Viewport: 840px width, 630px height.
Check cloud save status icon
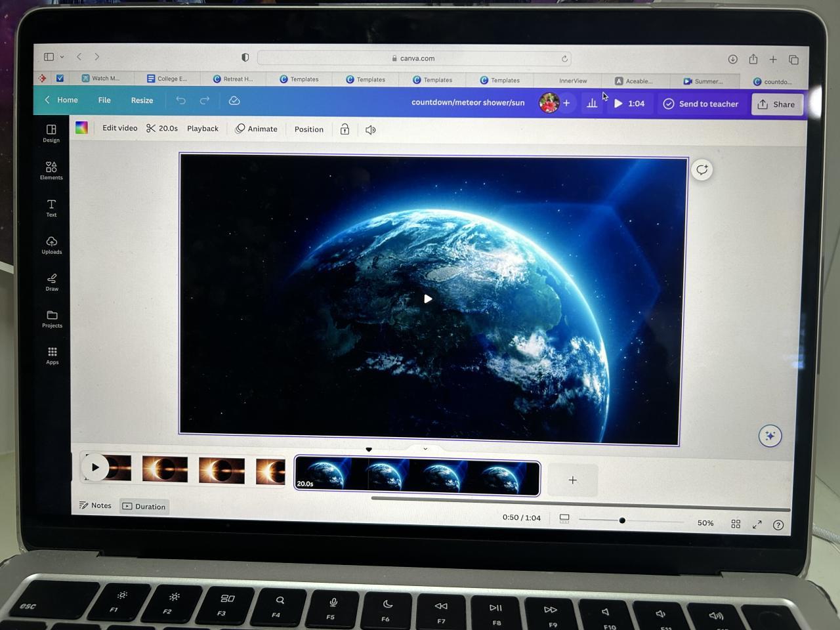234,100
